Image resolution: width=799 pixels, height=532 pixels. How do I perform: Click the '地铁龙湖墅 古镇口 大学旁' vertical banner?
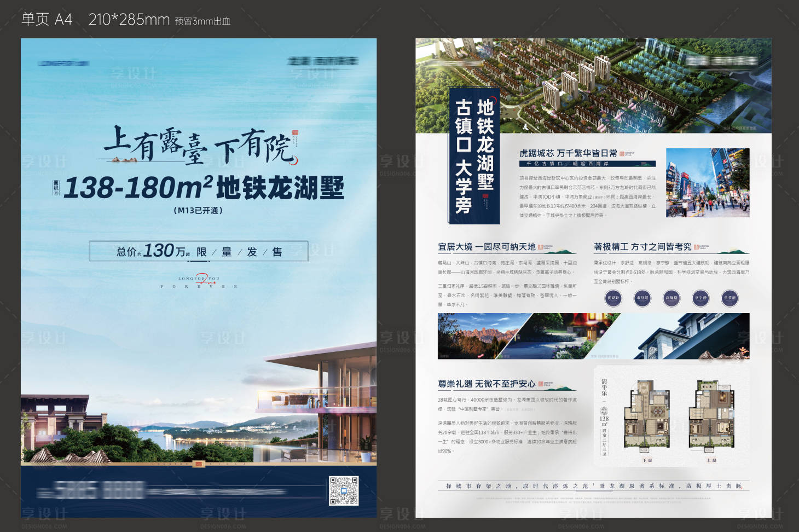[474, 155]
